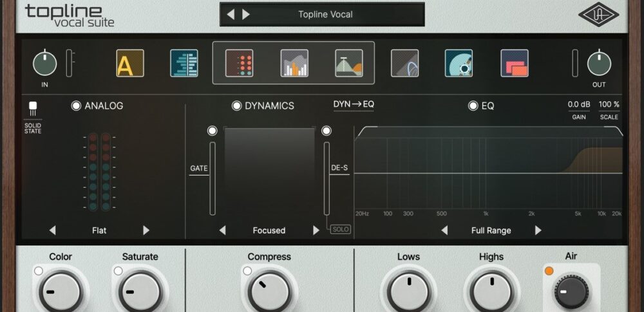Click the DYN→EQ routing order button

click(x=354, y=104)
